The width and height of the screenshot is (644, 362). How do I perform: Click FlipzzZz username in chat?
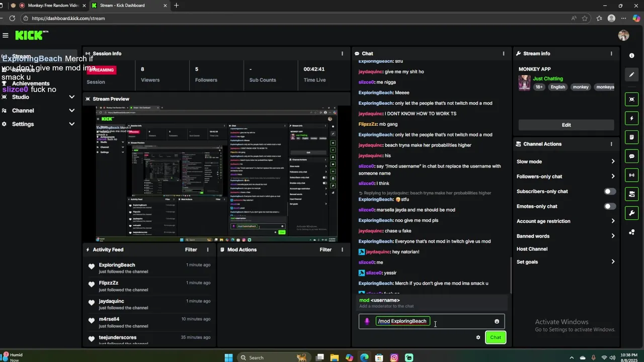point(367,124)
